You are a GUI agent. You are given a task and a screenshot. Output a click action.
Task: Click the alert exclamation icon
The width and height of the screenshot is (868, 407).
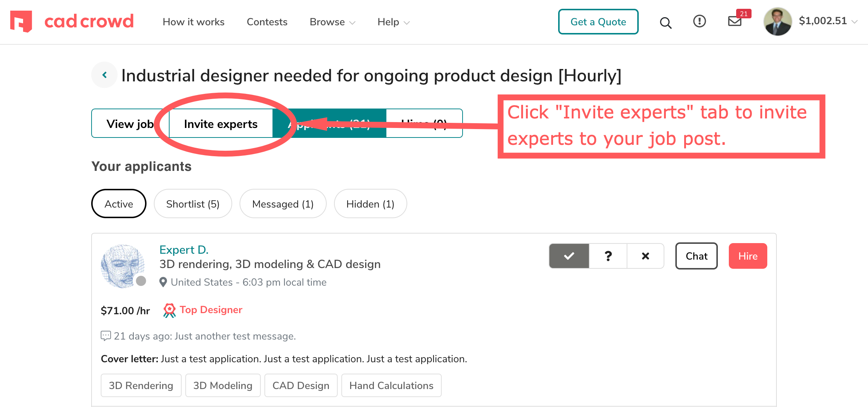699,21
